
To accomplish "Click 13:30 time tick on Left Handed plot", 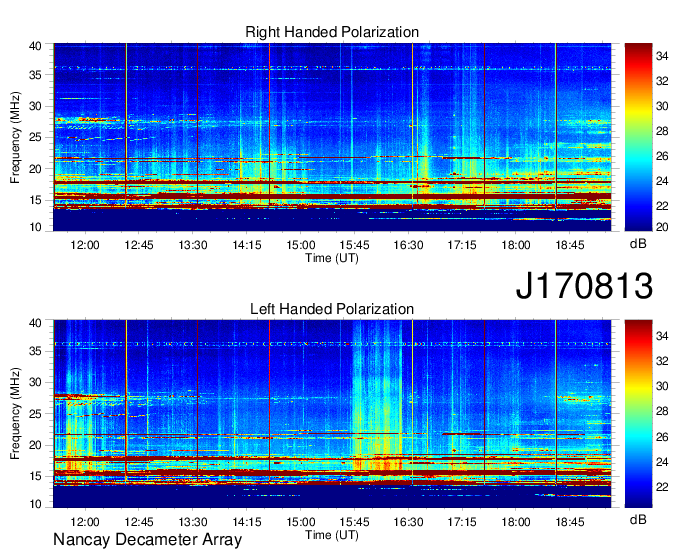I will (193, 522).
